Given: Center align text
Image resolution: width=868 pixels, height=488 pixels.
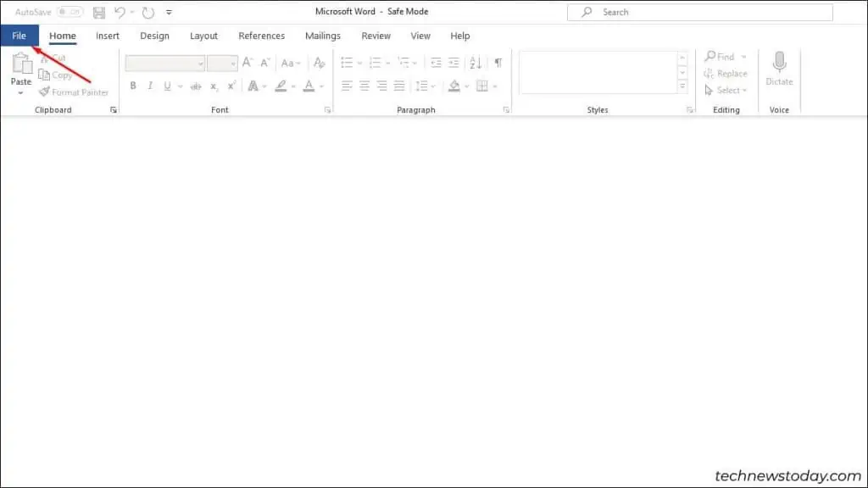Looking at the screenshot, I should (x=364, y=86).
